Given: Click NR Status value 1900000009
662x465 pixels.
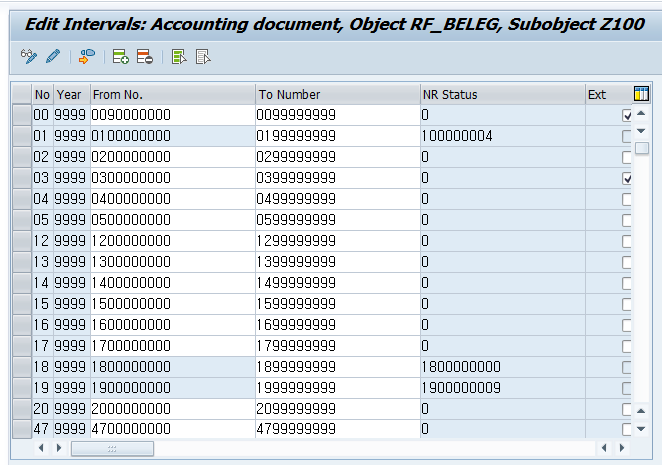Looking at the screenshot, I should [x=503, y=388].
